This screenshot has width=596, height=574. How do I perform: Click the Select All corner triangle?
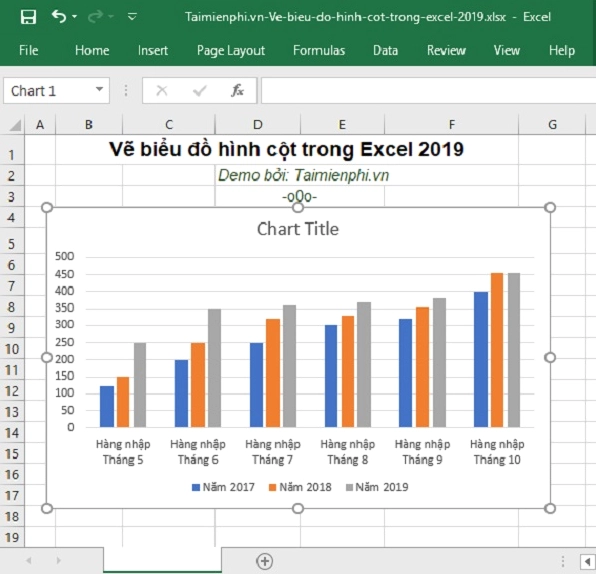click(14, 125)
